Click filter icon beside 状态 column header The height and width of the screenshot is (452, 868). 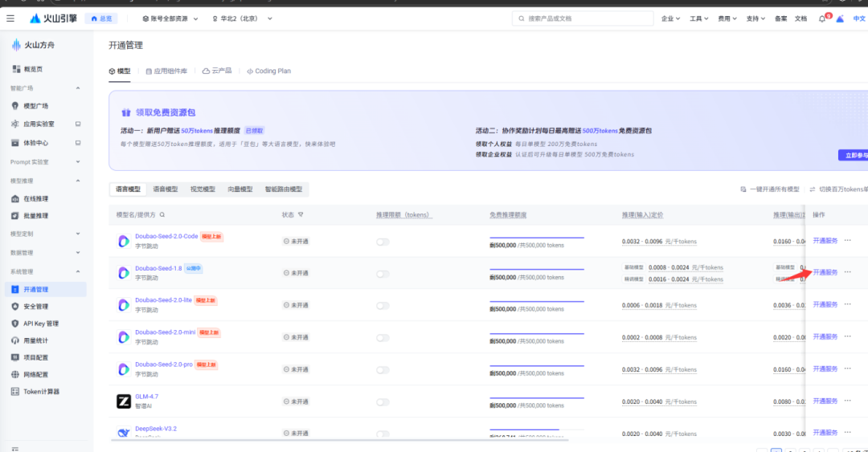click(x=301, y=214)
